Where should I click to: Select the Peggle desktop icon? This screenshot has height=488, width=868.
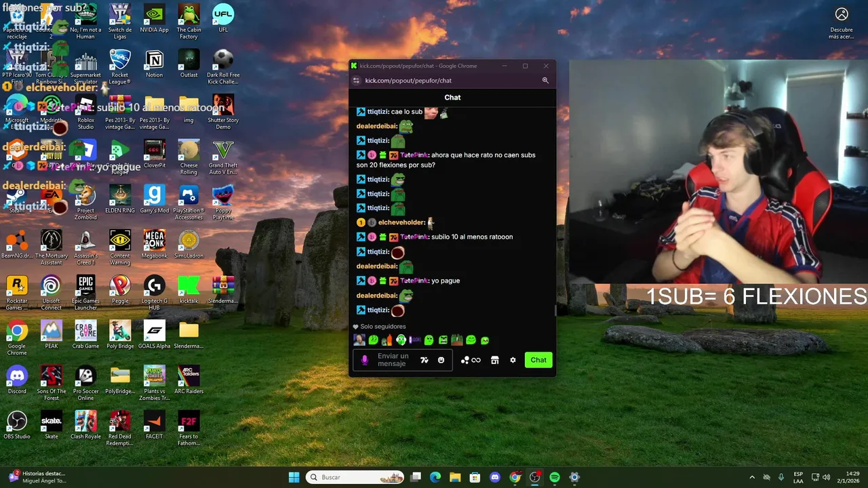tap(119, 290)
